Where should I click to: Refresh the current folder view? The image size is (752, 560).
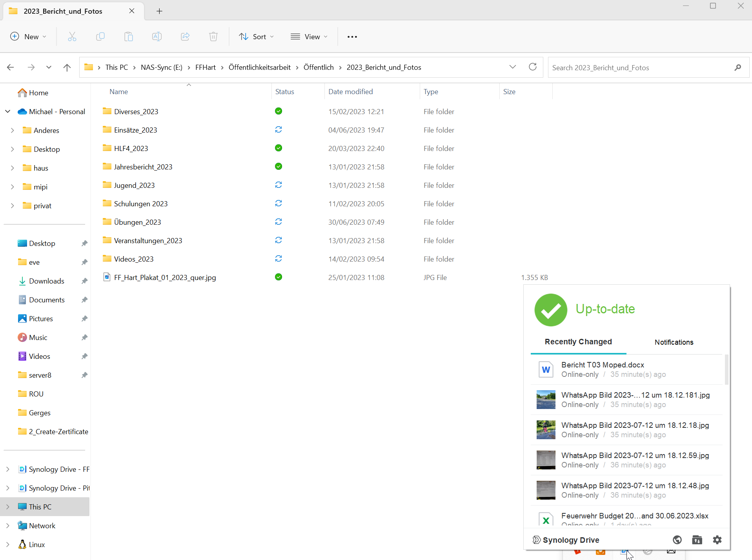[x=532, y=67]
